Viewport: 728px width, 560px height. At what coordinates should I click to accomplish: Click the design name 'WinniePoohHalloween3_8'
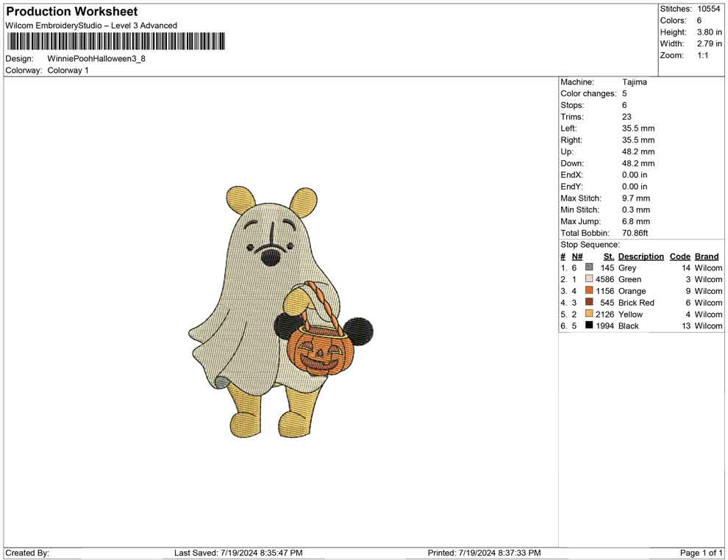(96, 59)
